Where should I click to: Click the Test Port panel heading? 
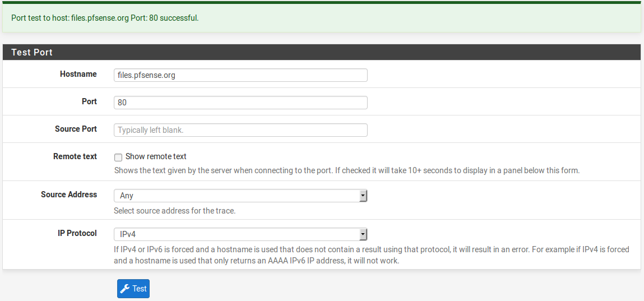coord(32,52)
